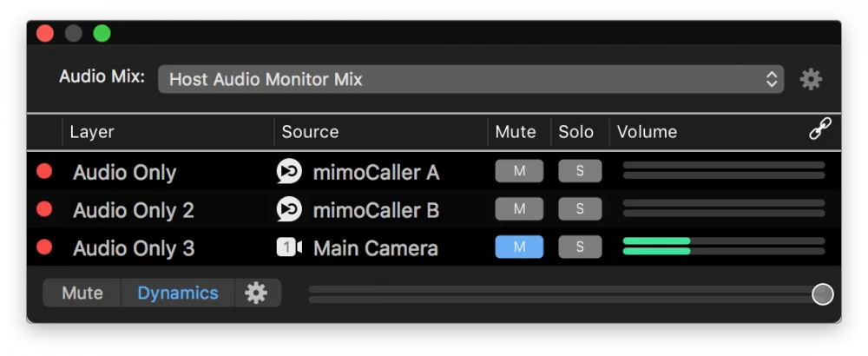Unmute the Main Camera layer
The width and height of the screenshot is (868, 356).
519,247
